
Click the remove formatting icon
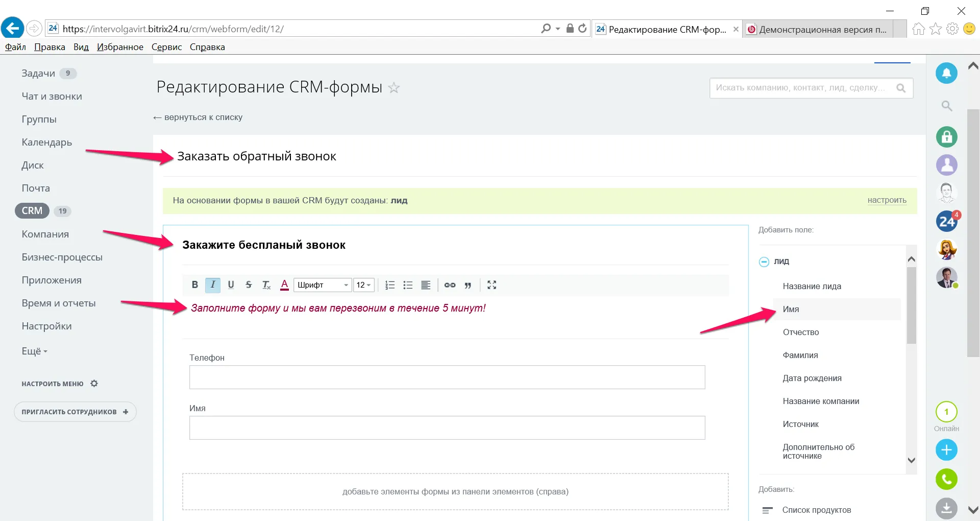[x=266, y=285]
